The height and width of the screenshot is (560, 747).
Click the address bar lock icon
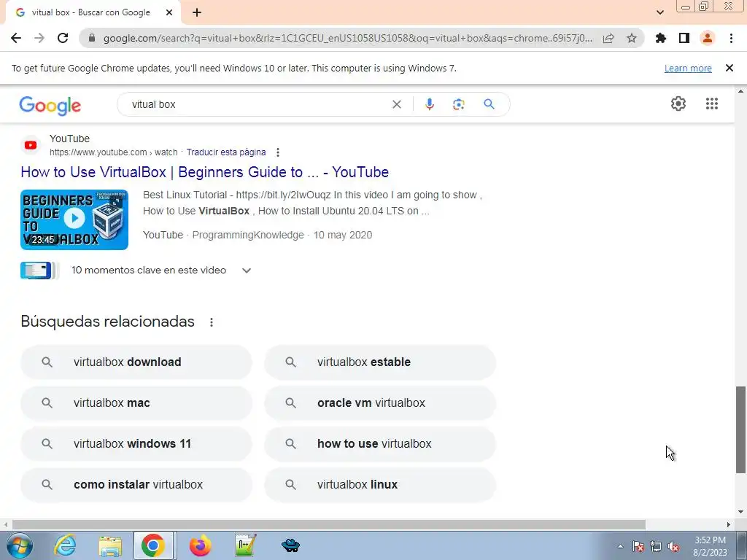click(x=92, y=38)
